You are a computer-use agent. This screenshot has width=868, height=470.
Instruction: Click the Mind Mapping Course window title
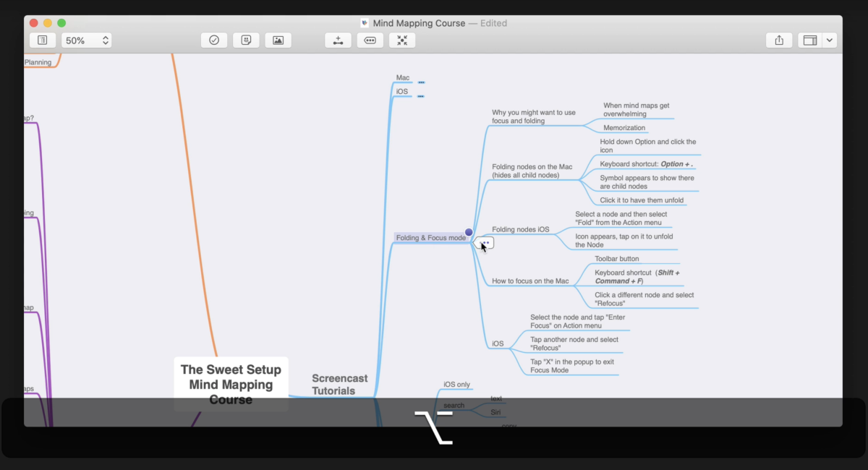420,23
